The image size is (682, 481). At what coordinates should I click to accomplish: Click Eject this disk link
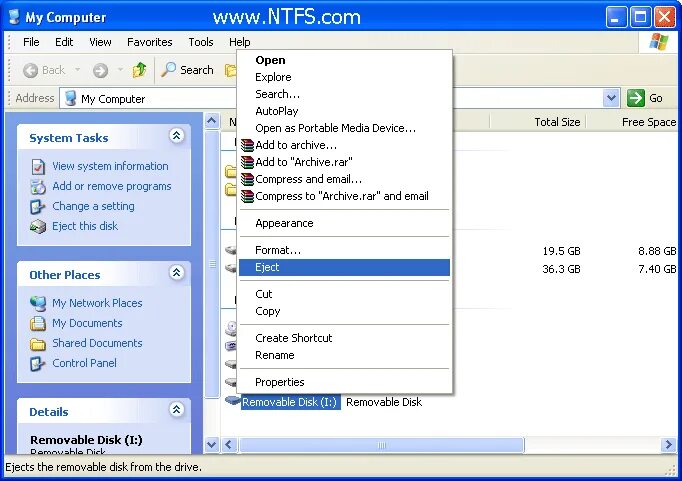pyautogui.click(x=85, y=226)
